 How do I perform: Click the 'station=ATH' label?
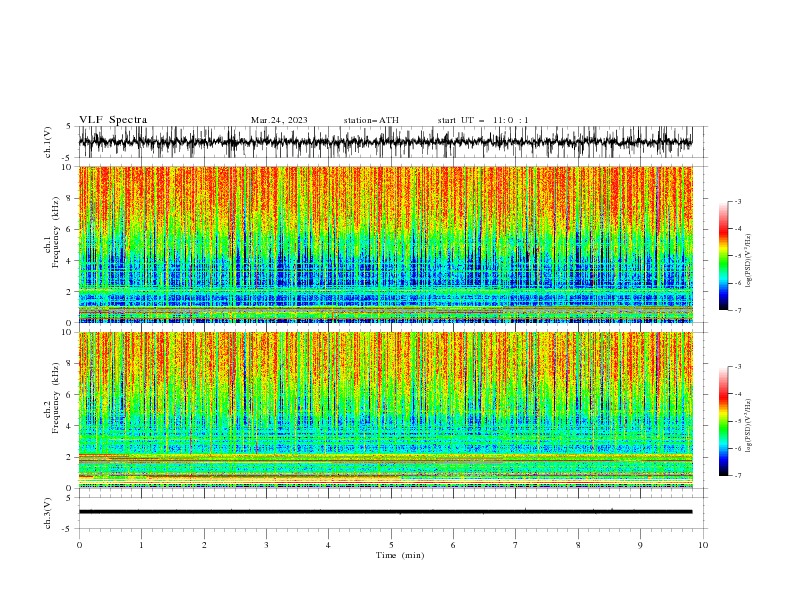[x=371, y=120]
